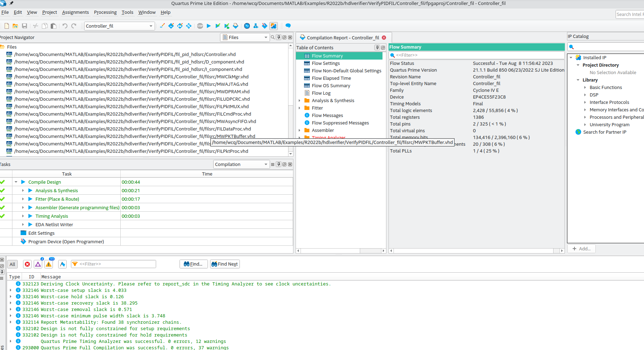Viewport: 644px width, 350px height.
Task: Click the horizontal scrollbar under Flow Summary
Action: point(477,251)
